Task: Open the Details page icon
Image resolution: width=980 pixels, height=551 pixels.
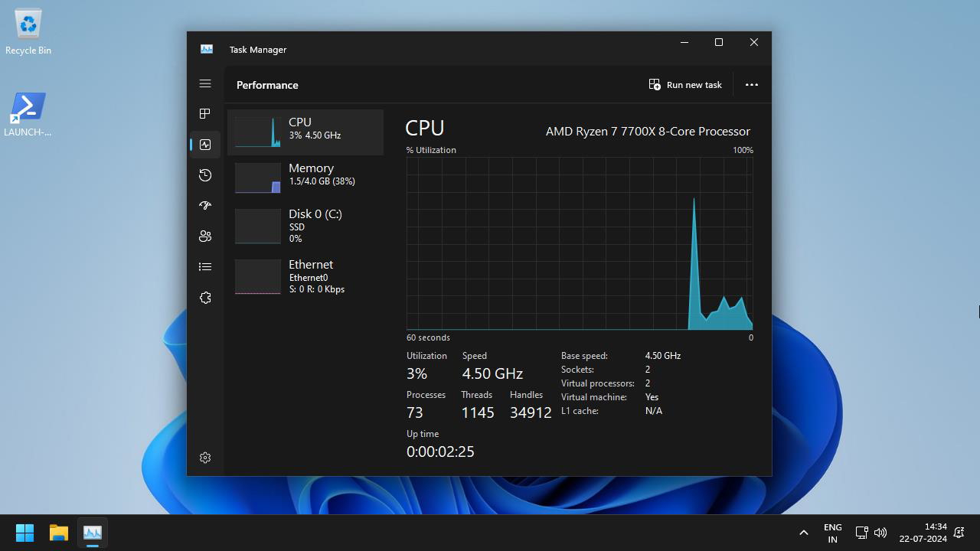Action: 204,266
